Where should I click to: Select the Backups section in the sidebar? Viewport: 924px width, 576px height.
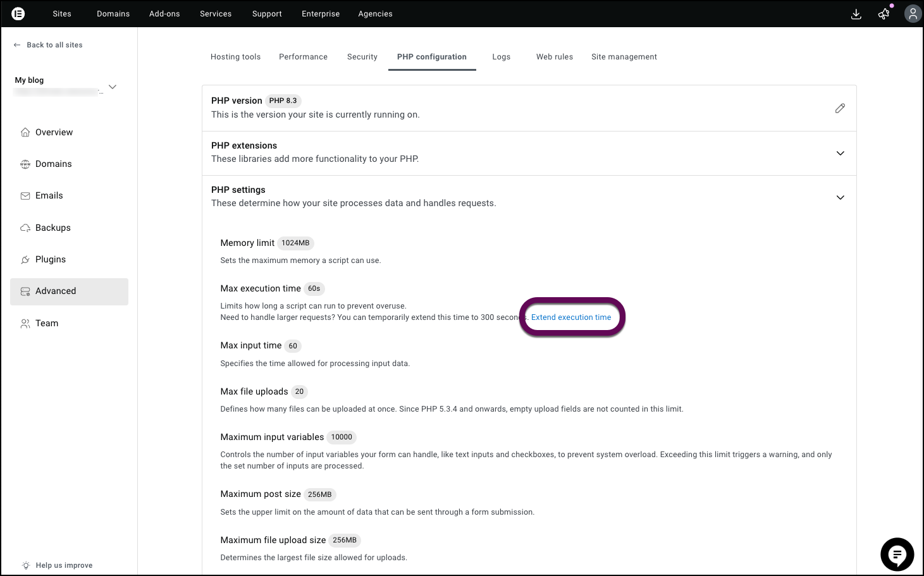(52, 228)
